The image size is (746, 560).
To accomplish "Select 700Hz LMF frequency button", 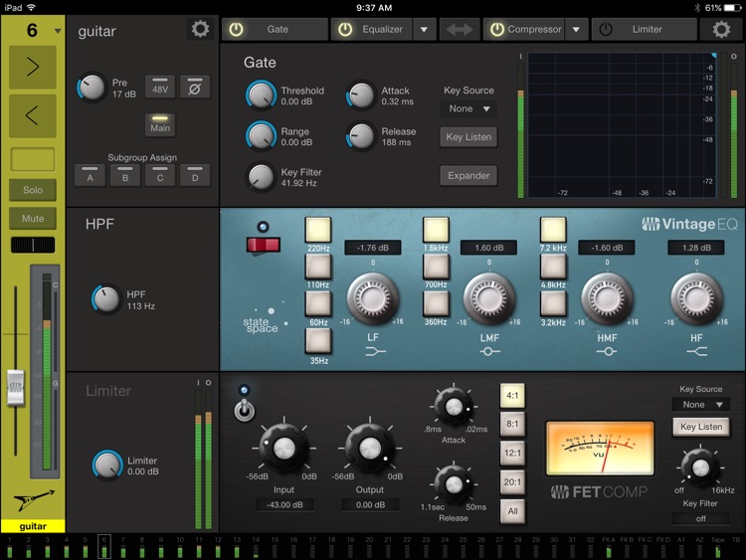I will [436, 267].
